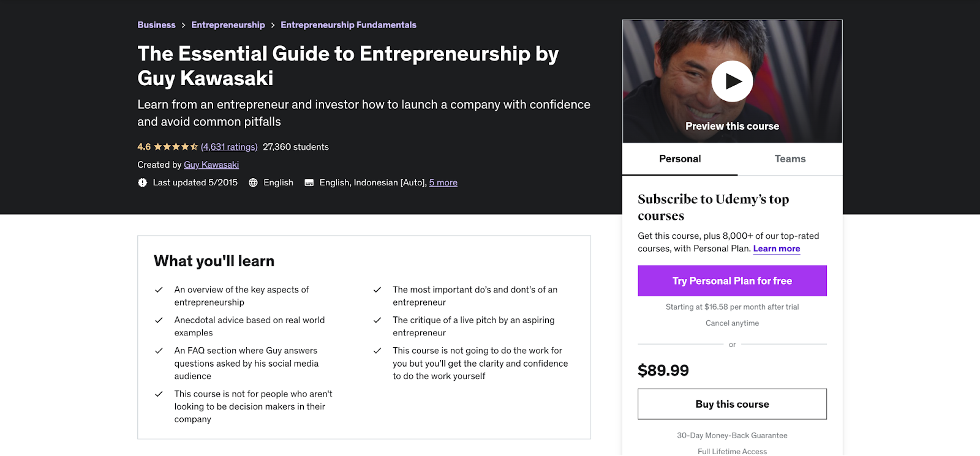Screen dimensions: 980x456
Task: Switch to the Teams tab
Action: 790,159
